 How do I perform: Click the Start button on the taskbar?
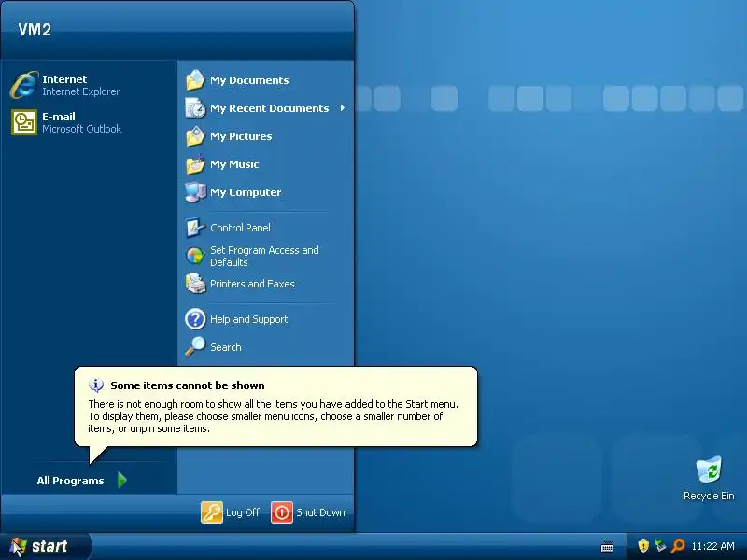[x=45, y=546]
